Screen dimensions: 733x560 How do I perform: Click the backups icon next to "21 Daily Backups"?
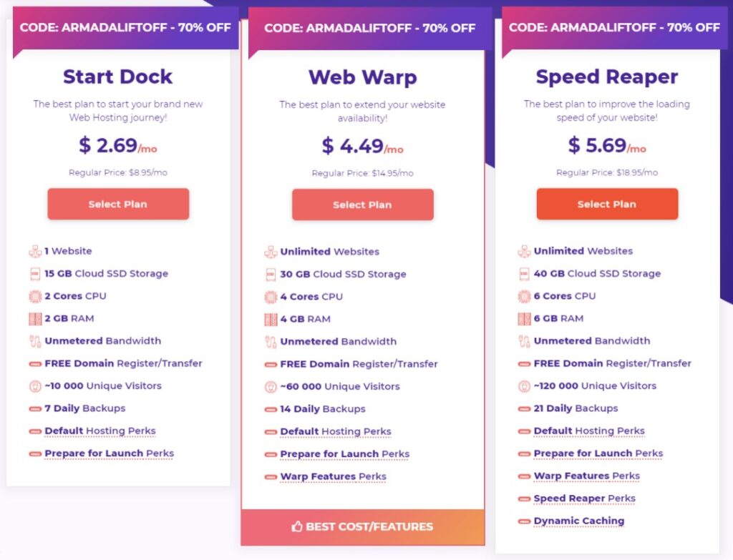point(523,408)
